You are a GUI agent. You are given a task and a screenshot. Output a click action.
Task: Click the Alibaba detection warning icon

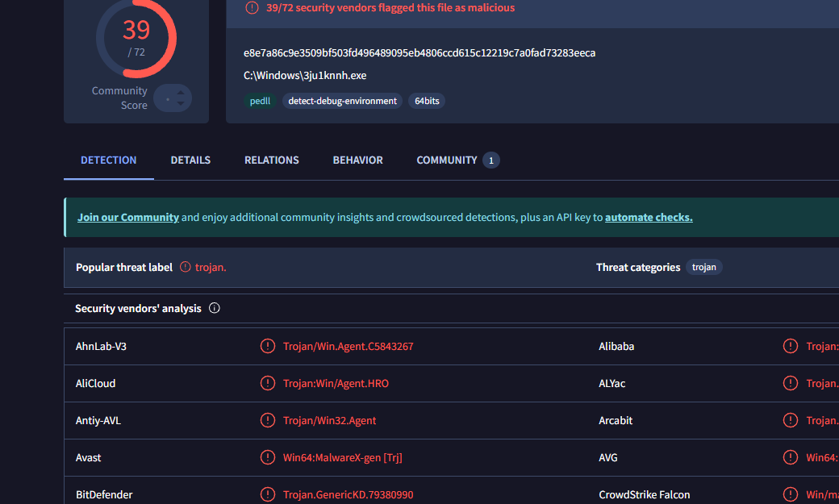[x=791, y=346]
